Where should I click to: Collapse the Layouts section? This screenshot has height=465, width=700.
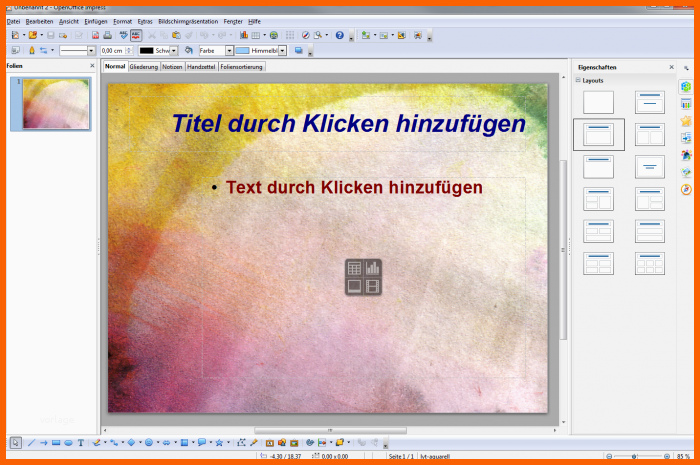coord(578,80)
